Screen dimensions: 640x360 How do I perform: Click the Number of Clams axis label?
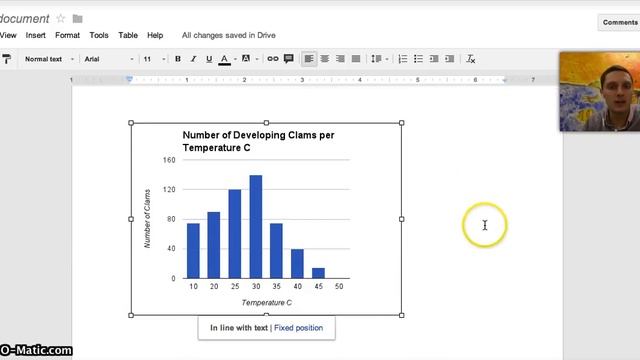(x=147, y=218)
